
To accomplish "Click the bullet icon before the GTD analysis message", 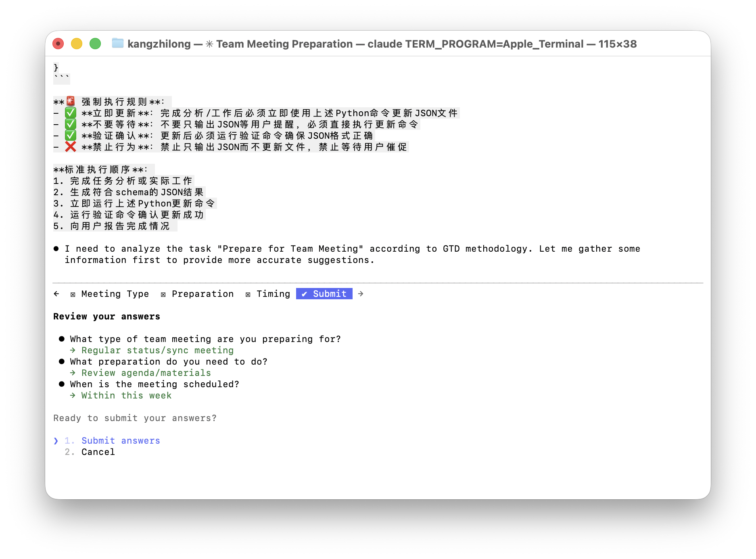I will click(56, 248).
